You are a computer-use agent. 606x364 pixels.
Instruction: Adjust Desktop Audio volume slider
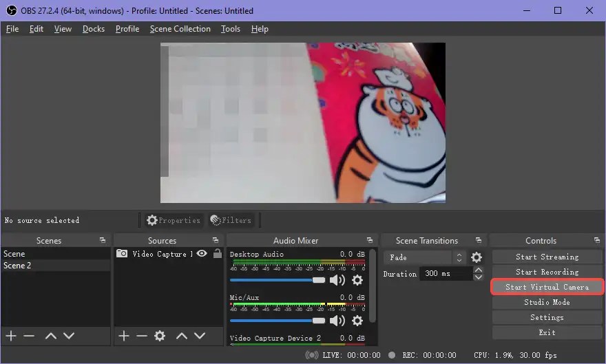click(x=278, y=280)
